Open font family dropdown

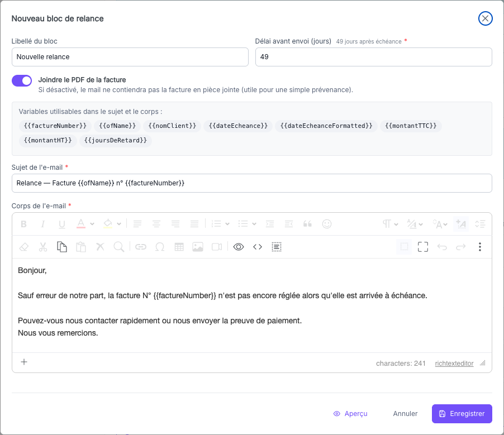pos(415,224)
